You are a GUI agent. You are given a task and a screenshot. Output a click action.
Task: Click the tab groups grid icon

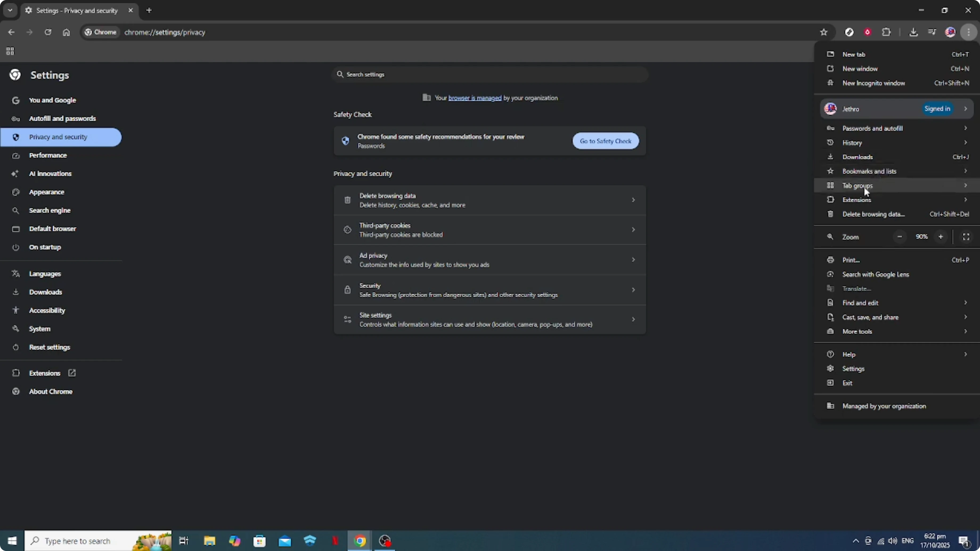click(x=10, y=51)
